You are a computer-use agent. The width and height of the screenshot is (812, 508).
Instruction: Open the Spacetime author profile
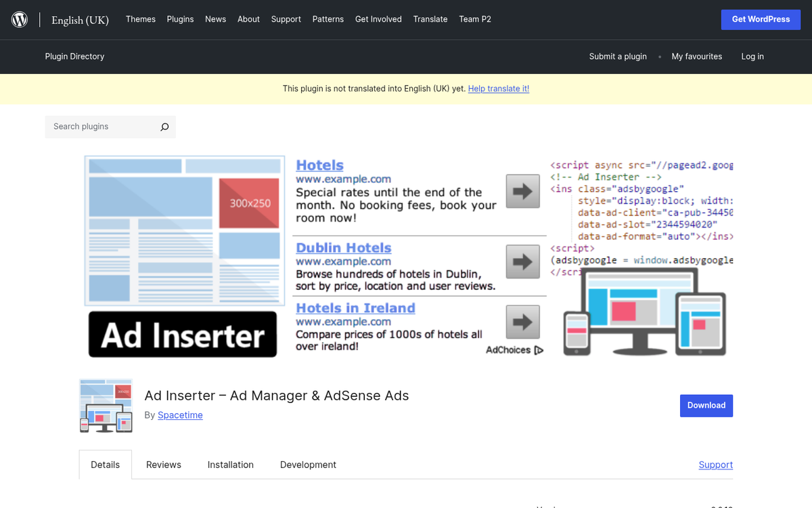(180, 415)
